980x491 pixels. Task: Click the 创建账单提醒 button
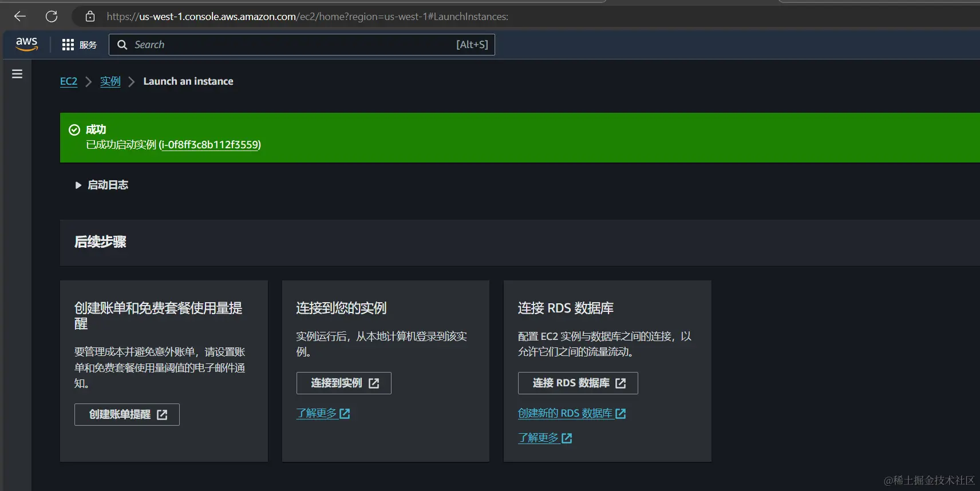[127, 414]
